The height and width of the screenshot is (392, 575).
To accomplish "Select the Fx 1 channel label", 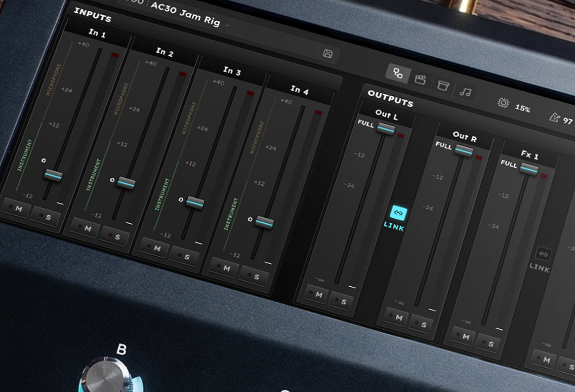I will tap(530, 155).
